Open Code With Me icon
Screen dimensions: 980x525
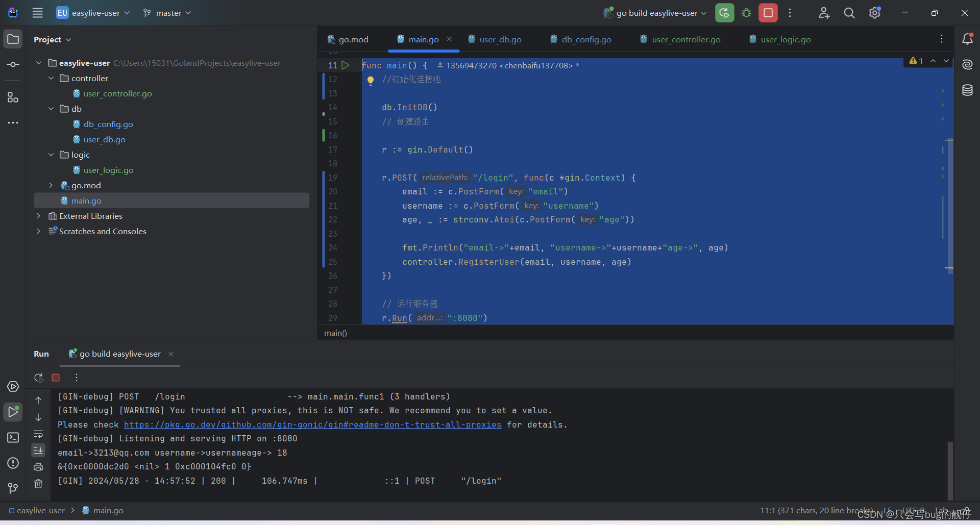coord(824,13)
